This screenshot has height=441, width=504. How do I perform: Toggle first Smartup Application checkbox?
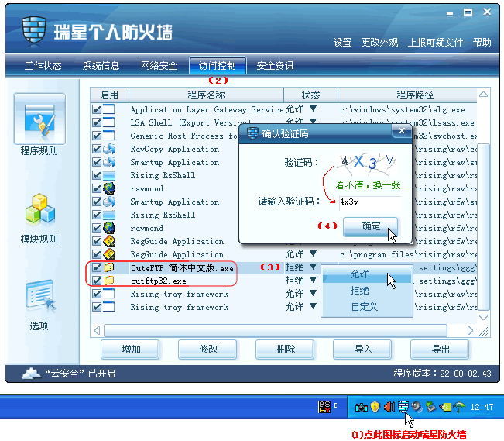tap(97, 162)
